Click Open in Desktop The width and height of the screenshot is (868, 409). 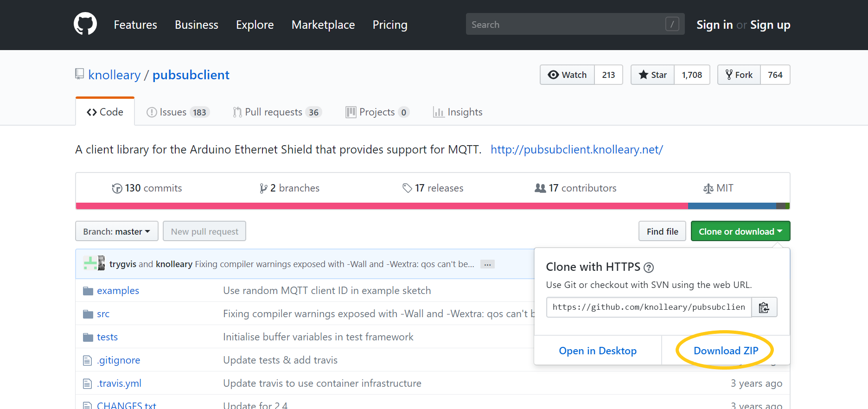[x=598, y=351]
